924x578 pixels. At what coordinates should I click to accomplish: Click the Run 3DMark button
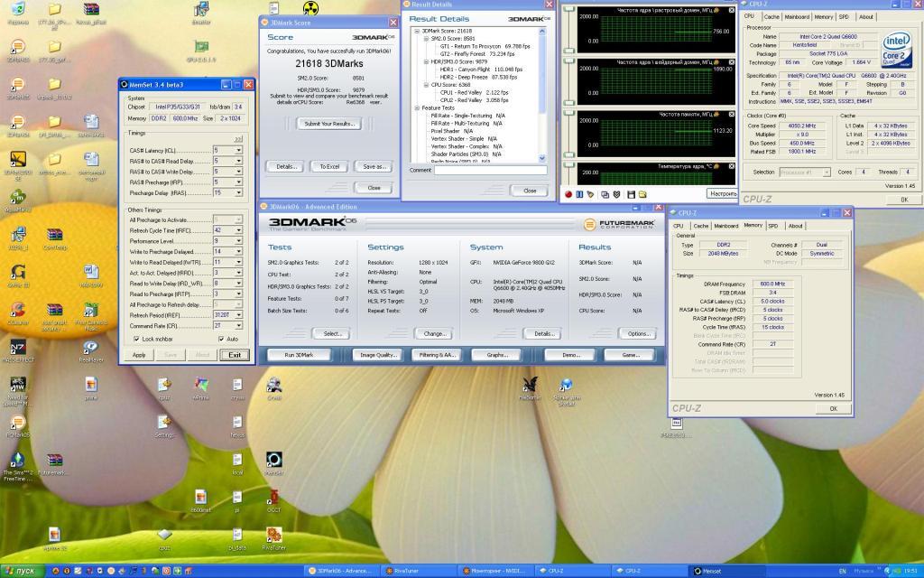300,355
